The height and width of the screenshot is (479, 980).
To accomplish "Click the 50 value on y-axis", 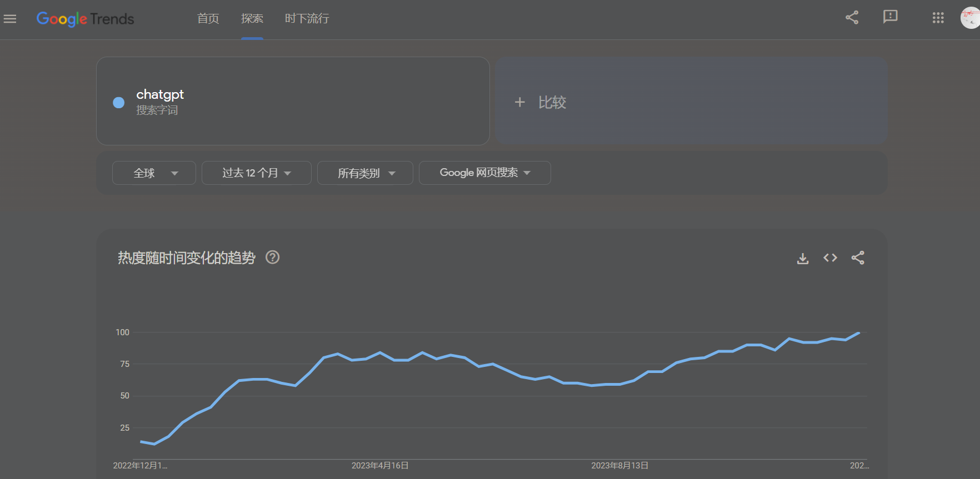I will [124, 396].
